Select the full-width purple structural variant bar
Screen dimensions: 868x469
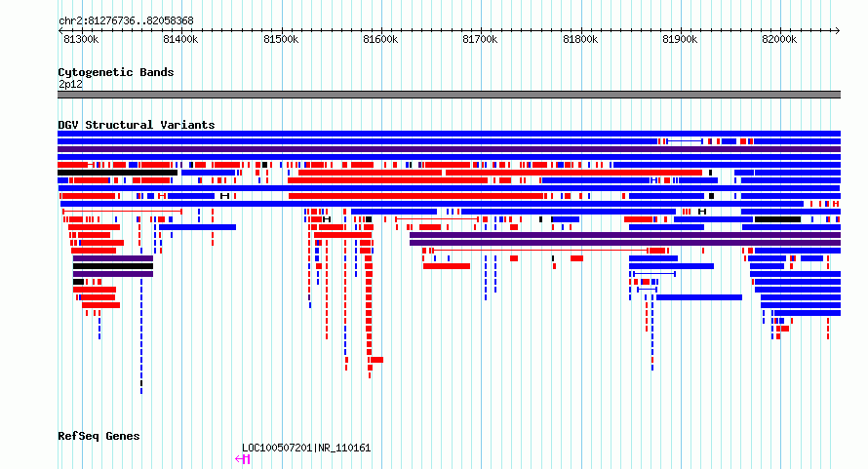click(449, 149)
